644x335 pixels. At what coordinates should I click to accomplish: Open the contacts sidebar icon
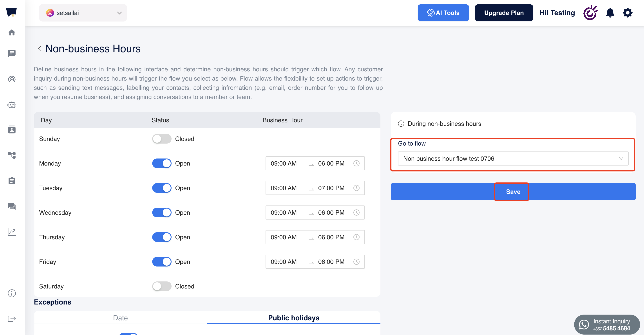pos(12,130)
